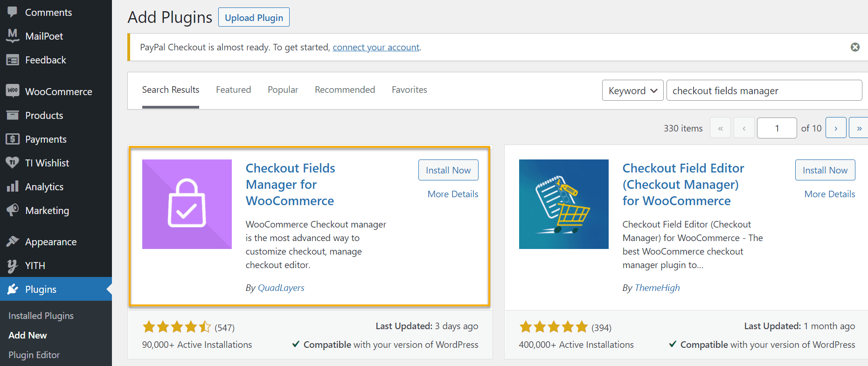This screenshot has height=366, width=868.
Task: Open the Products menu item
Action: pyautogui.click(x=56, y=115)
